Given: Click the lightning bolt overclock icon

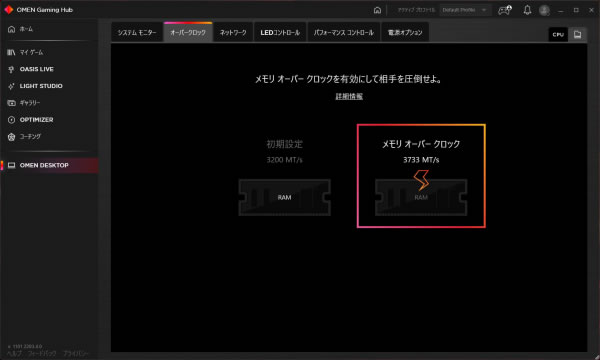Looking at the screenshot, I should (x=421, y=180).
